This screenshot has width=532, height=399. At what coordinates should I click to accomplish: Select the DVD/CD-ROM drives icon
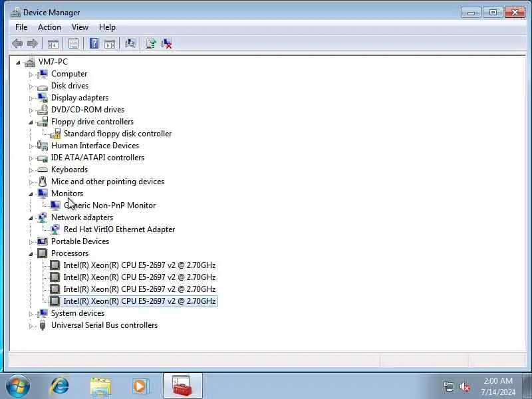point(43,110)
